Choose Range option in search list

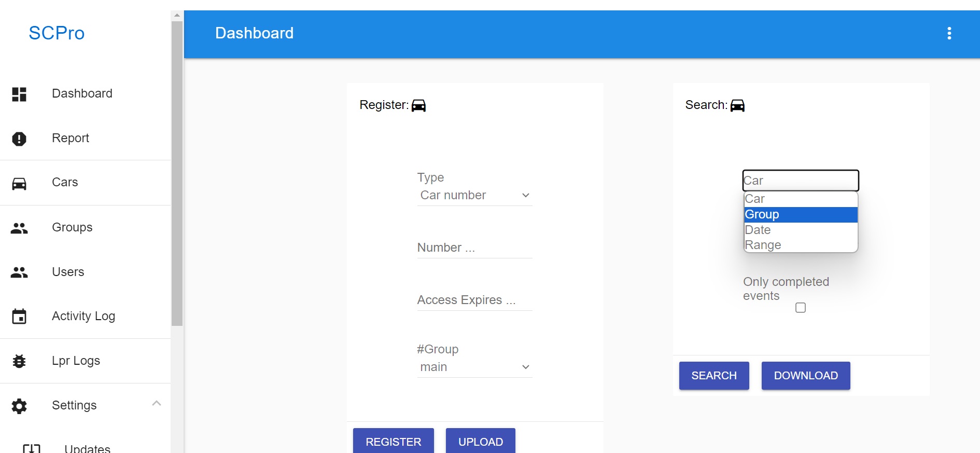[x=801, y=245]
